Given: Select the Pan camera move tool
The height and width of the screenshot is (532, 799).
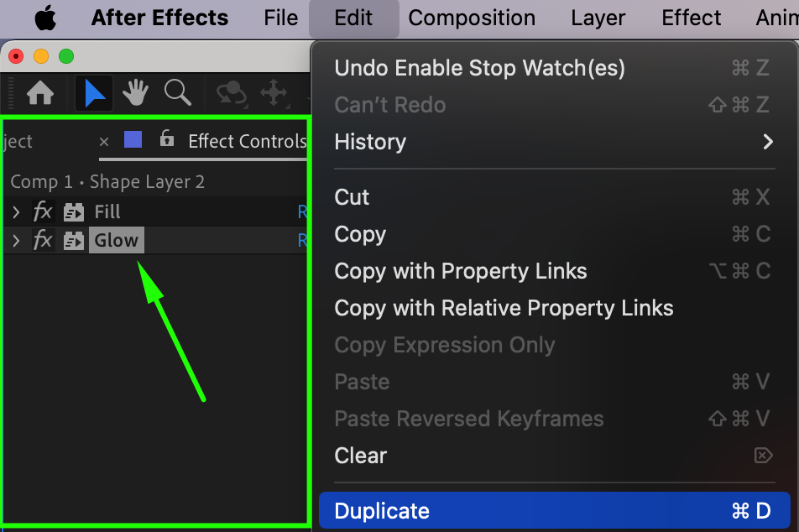Looking at the screenshot, I should [274, 93].
